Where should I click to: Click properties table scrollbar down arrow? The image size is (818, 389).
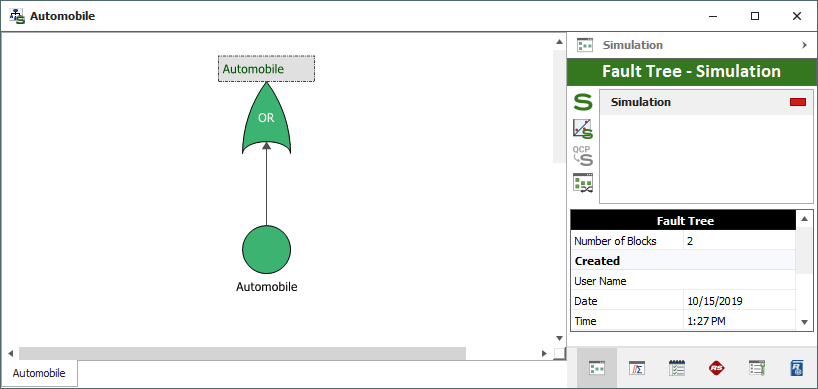point(804,323)
